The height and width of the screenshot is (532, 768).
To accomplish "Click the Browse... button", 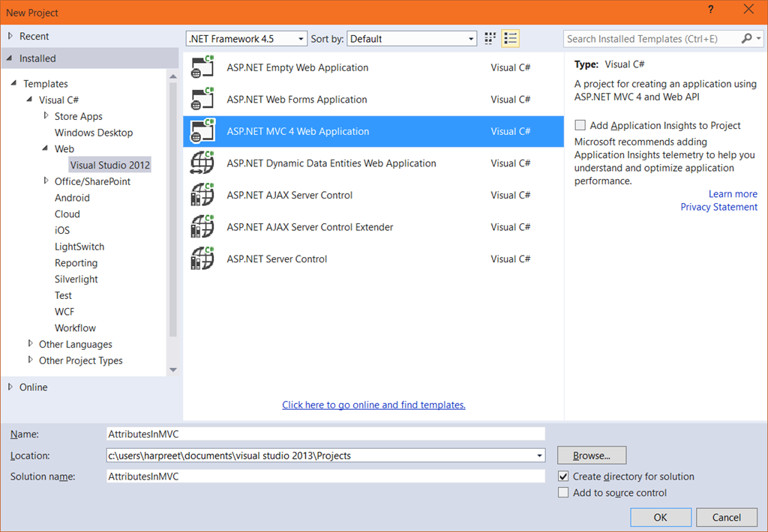I will pyautogui.click(x=592, y=455).
